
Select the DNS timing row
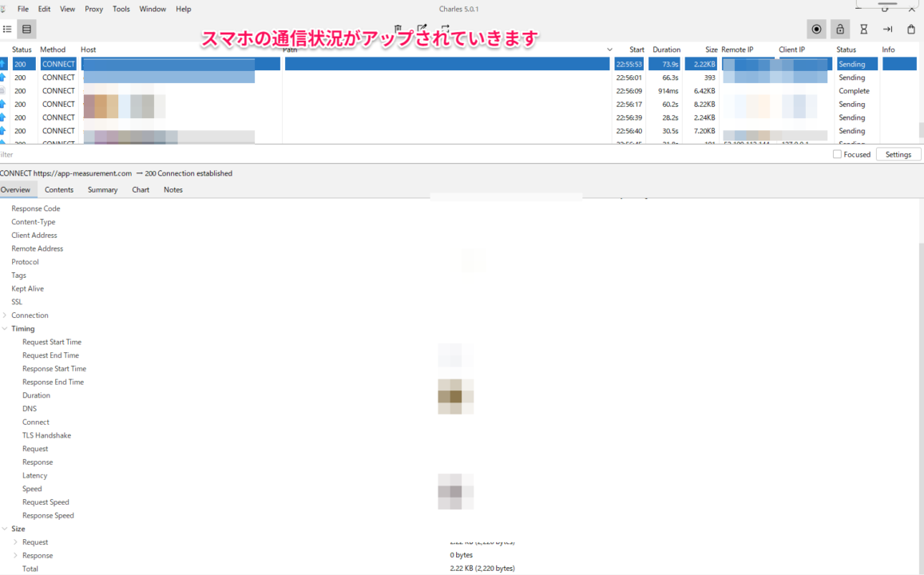tap(460, 409)
